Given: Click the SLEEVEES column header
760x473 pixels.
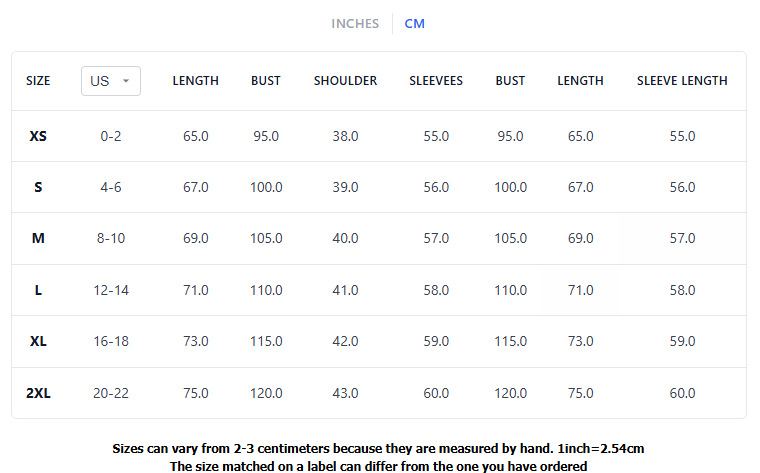Looking at the screenshot, I should (x=436, y=81).
